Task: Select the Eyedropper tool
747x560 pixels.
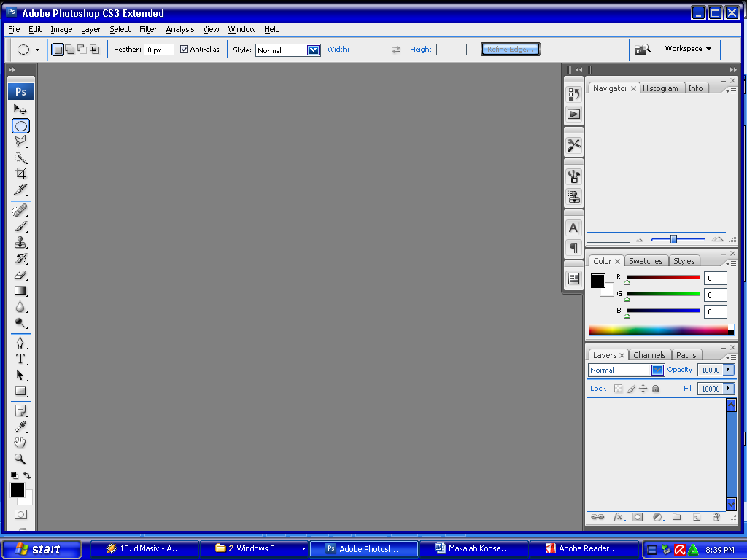Action: click(20, 427)
